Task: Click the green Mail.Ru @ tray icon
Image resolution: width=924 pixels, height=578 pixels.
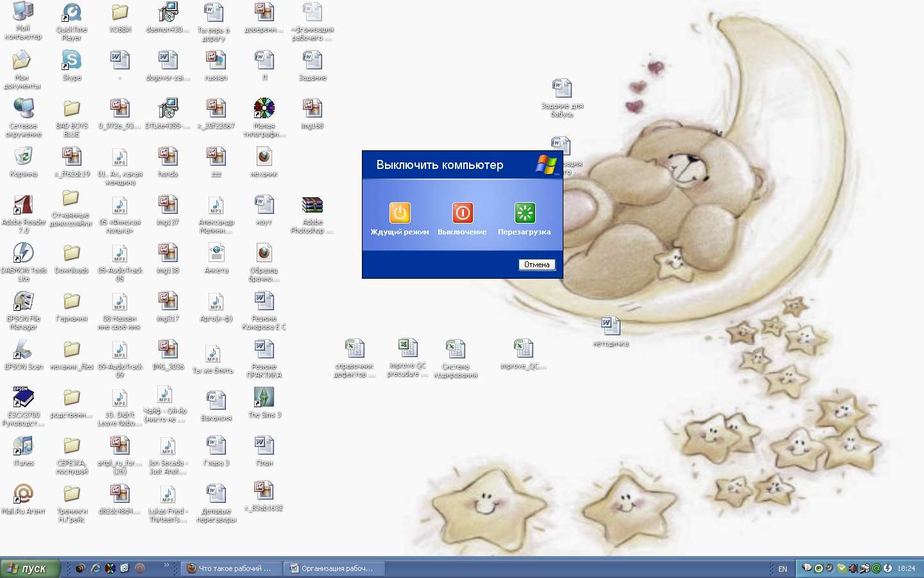Action: pos(877,568)
